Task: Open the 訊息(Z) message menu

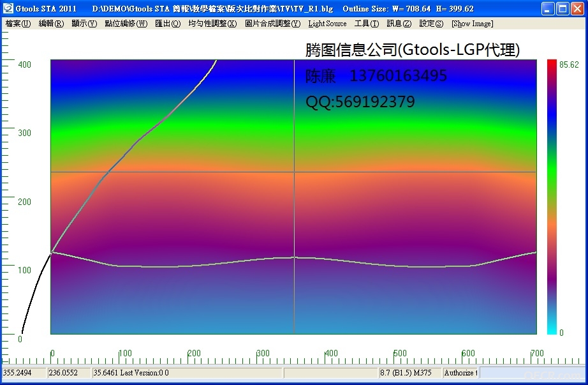Action: pos(399,24)
